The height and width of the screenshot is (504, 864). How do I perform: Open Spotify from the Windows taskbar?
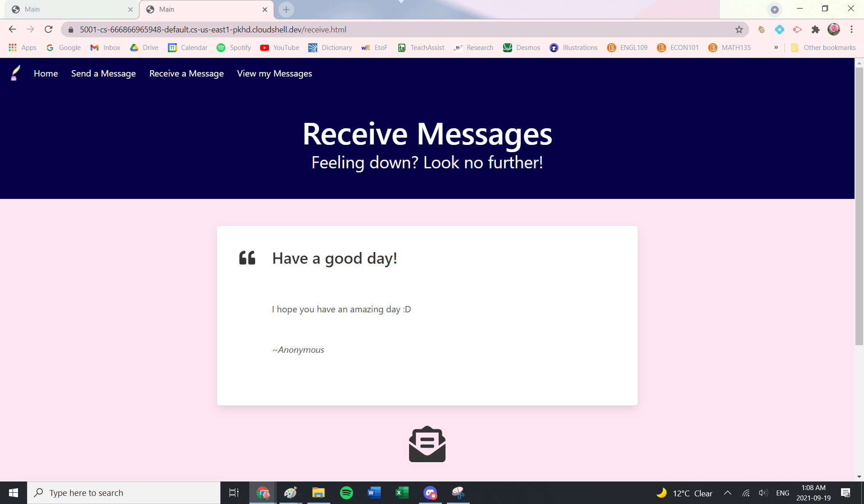tap(346, 493)
